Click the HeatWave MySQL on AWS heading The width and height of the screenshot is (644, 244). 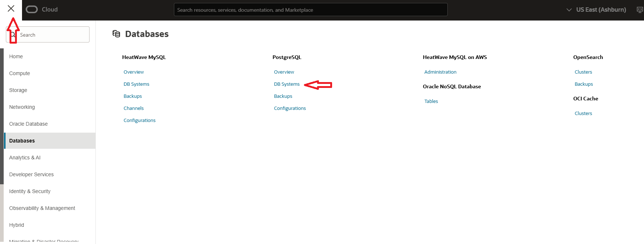coord(455,58)
